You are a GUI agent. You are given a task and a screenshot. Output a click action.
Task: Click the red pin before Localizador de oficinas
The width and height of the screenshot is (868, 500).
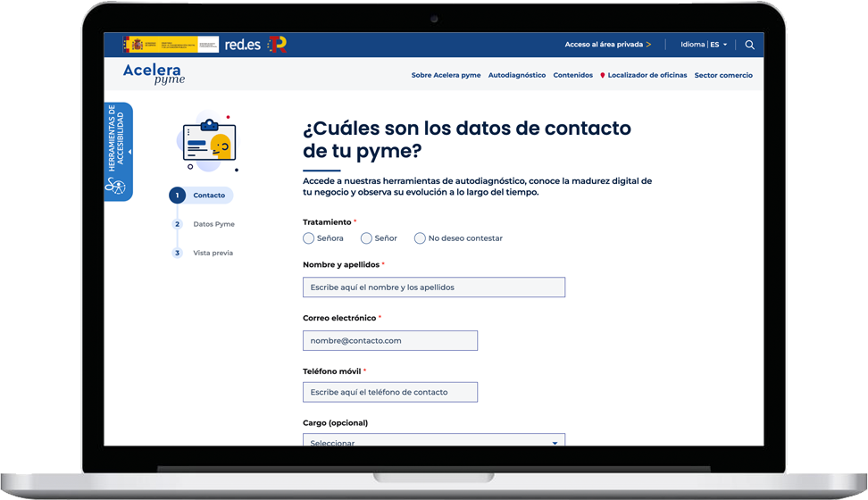click(602, 75)
